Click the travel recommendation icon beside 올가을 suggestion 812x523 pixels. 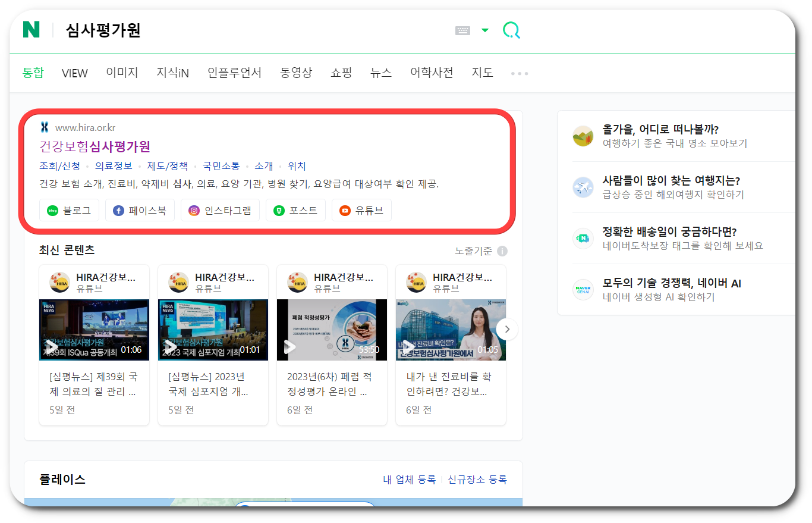click(583, 135)
